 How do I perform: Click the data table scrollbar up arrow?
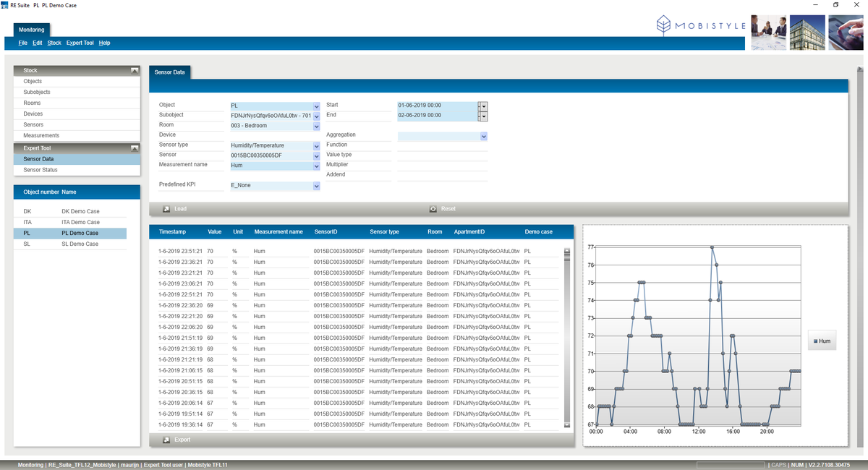(567, 252)
